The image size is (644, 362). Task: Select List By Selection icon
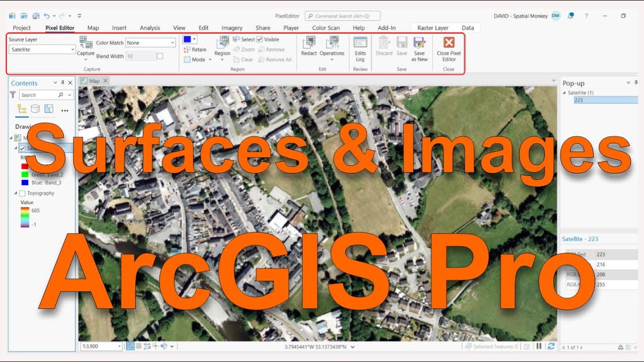point(49,109)
